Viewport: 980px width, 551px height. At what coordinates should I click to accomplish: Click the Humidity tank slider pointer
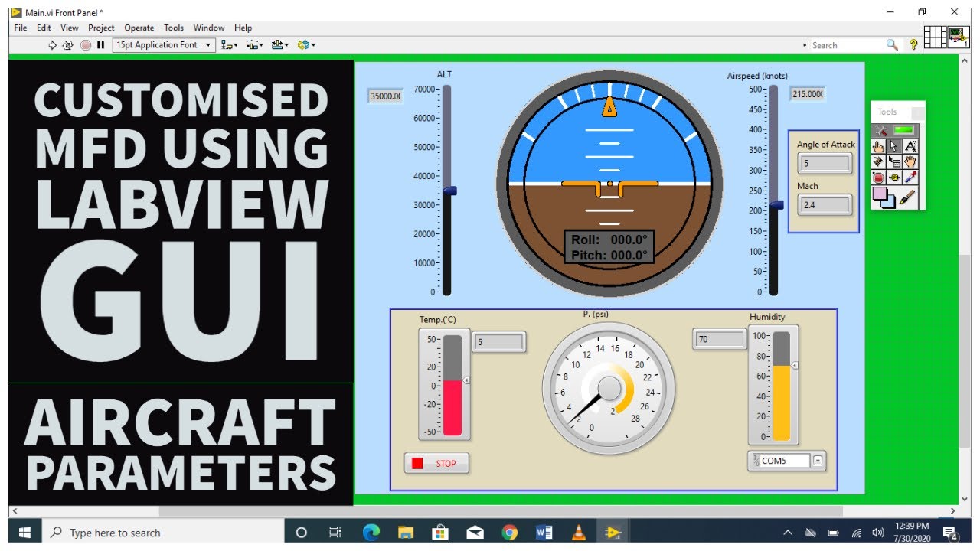[x=795, y=366]
